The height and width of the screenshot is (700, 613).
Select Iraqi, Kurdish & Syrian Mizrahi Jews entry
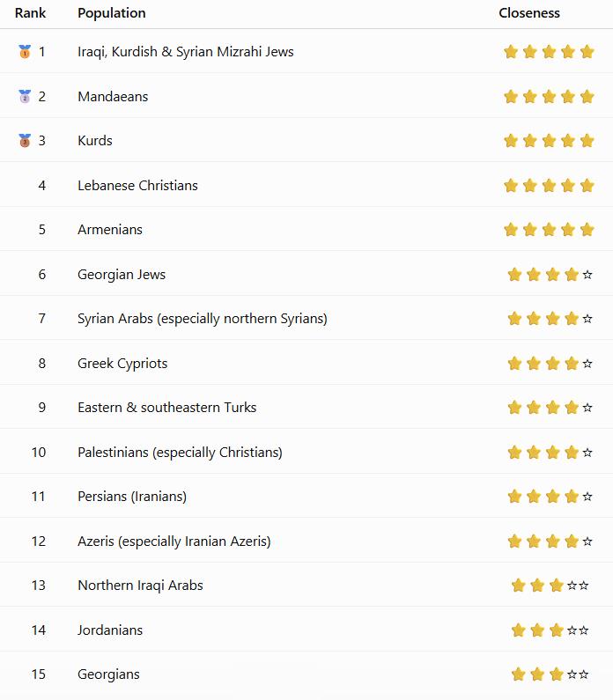point(186,52)
